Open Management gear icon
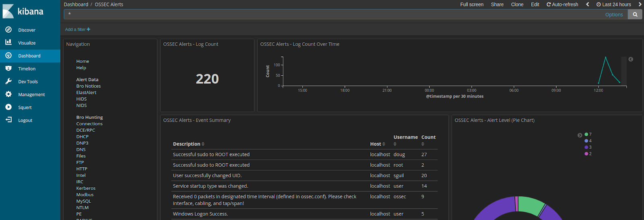 [8, 94]
